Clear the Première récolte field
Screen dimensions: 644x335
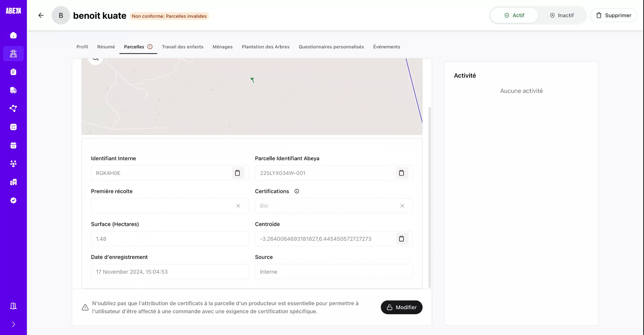click(x=238, y=206)
